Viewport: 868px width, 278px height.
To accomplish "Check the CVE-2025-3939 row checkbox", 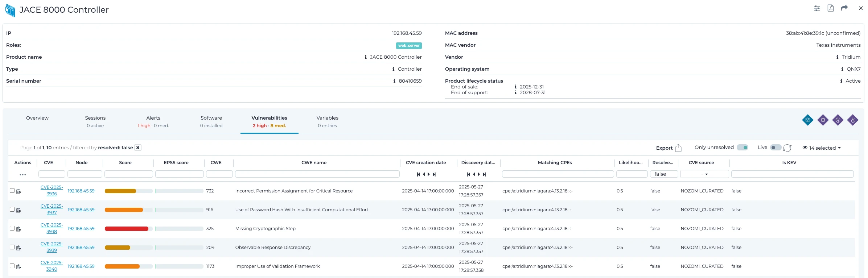I will [12, 247].
